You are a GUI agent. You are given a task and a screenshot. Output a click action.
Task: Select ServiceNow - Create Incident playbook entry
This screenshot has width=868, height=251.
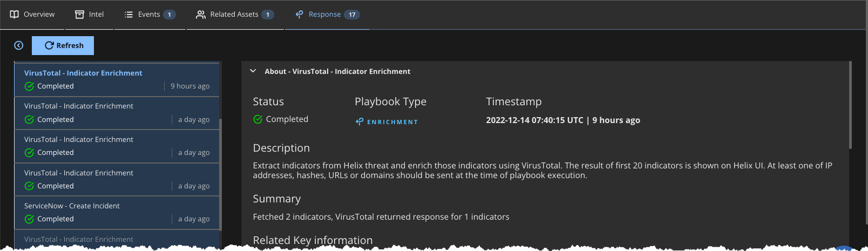(x=117, y=212)
